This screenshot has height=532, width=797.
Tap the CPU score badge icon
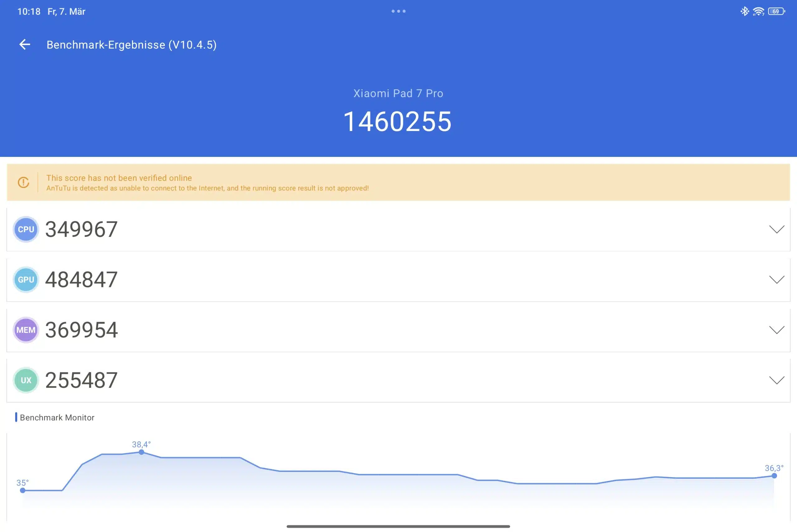[26, 229]
